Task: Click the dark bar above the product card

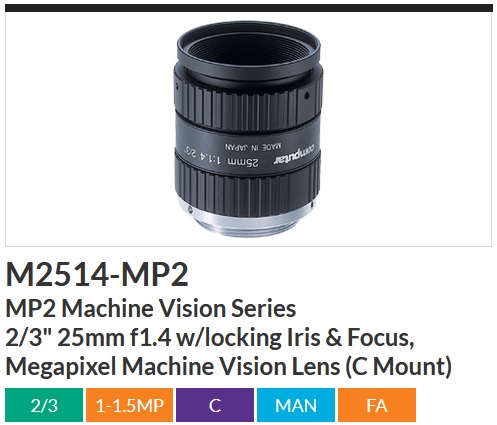Action: coord(249,8)
